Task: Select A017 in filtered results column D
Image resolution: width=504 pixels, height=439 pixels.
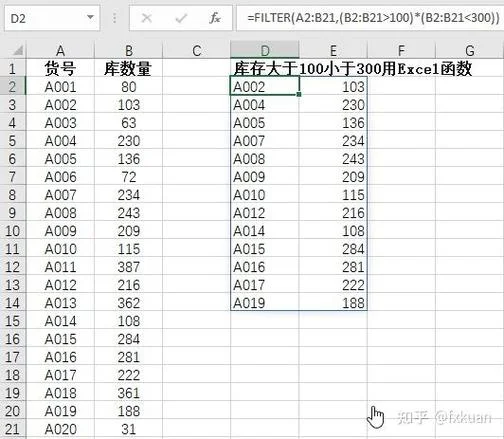Action: [265, 285]
